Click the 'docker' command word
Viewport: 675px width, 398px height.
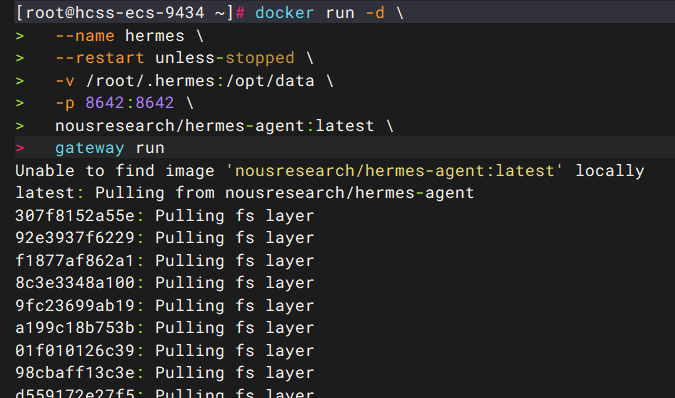click(x=285, y=12)
